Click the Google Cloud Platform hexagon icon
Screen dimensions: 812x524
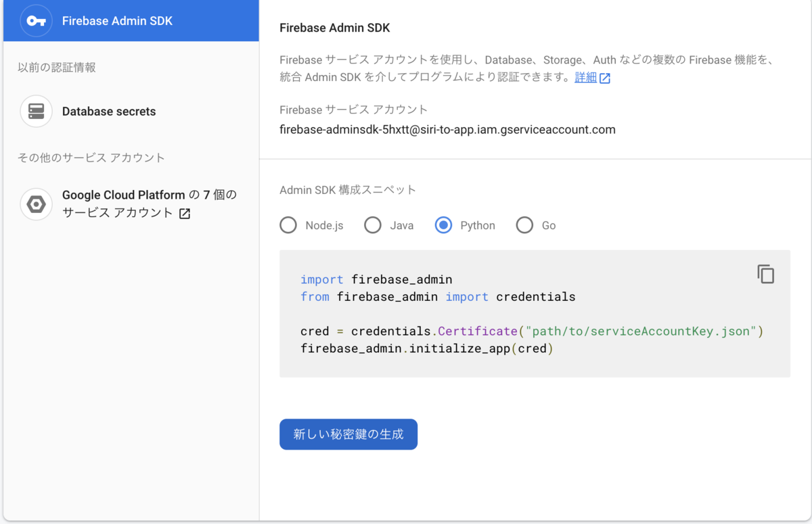pos(37,204)
